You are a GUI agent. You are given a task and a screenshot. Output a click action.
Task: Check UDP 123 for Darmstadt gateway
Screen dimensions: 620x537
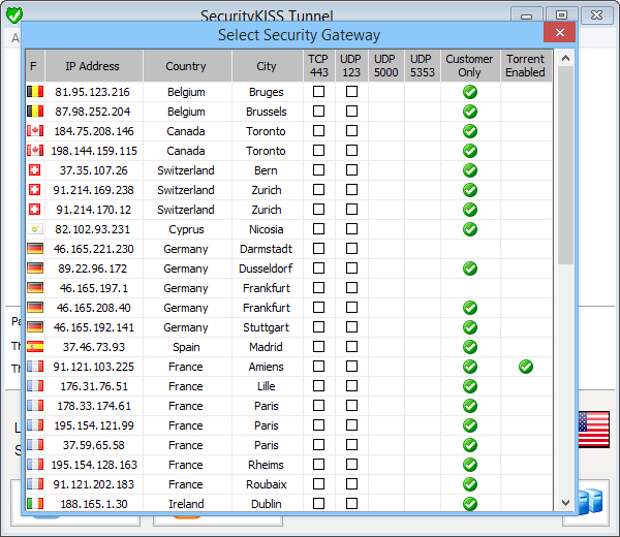(352, 248)
